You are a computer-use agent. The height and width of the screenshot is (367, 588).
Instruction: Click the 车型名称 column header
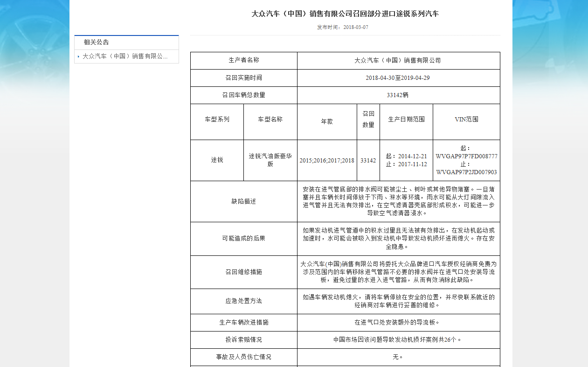270,119
